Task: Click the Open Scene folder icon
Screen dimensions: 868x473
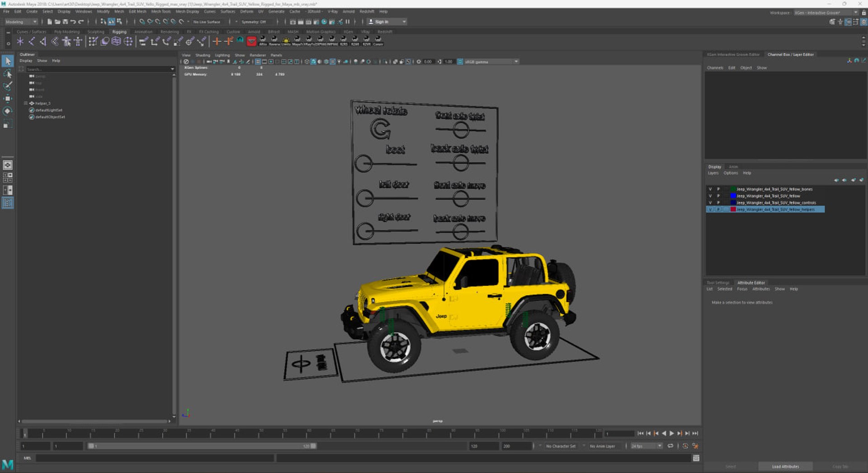Action: click(x=57, y=22)
